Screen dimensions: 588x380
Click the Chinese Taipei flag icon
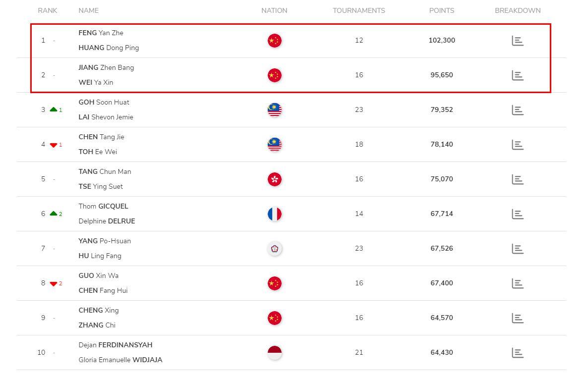coord(275,249)
